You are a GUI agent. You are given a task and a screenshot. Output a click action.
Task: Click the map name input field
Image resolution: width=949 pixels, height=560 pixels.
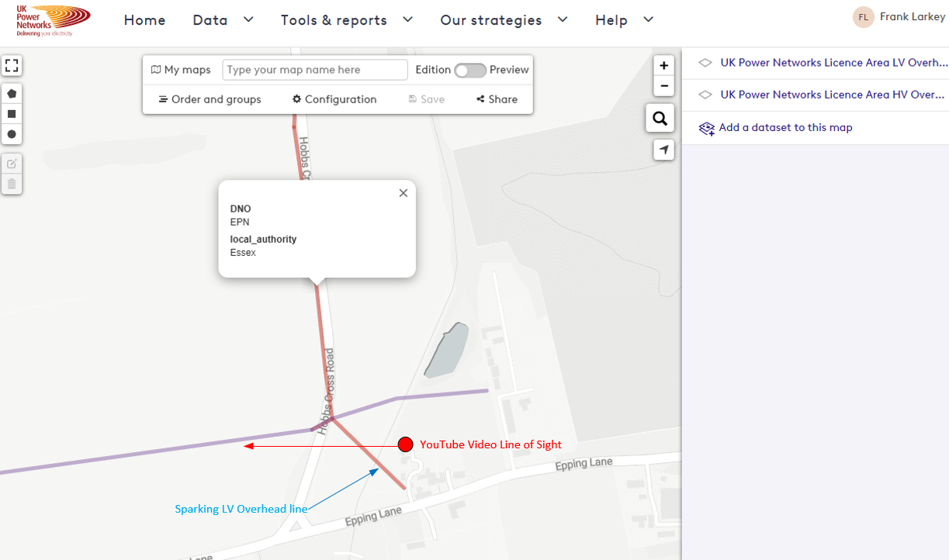pyautogui.click(x=315, y=70)
